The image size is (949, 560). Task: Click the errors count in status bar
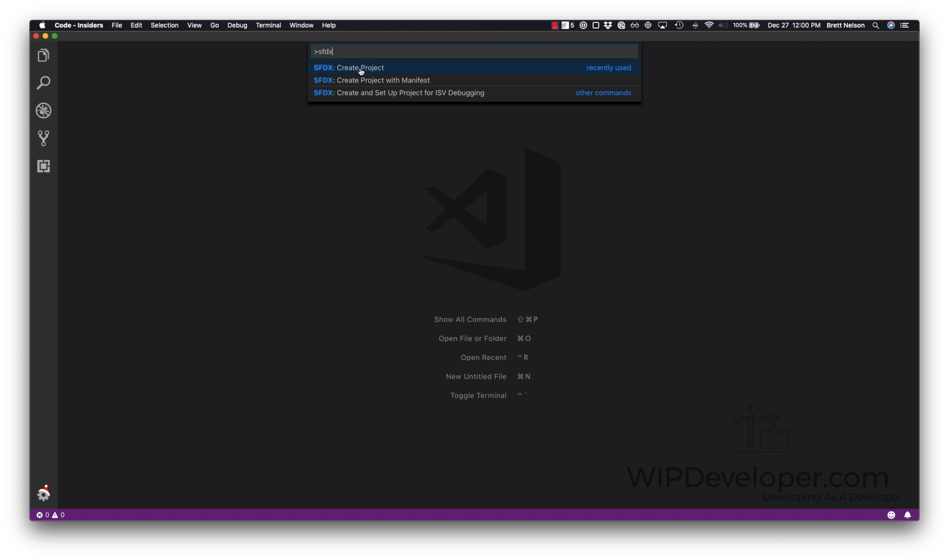click(43, 515)
